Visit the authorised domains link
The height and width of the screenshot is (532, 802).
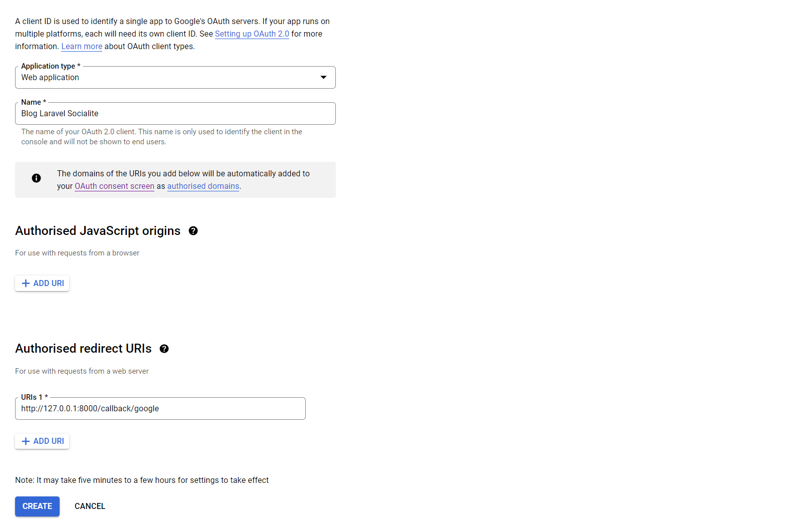pyautogui.click(x=203, y=186)
